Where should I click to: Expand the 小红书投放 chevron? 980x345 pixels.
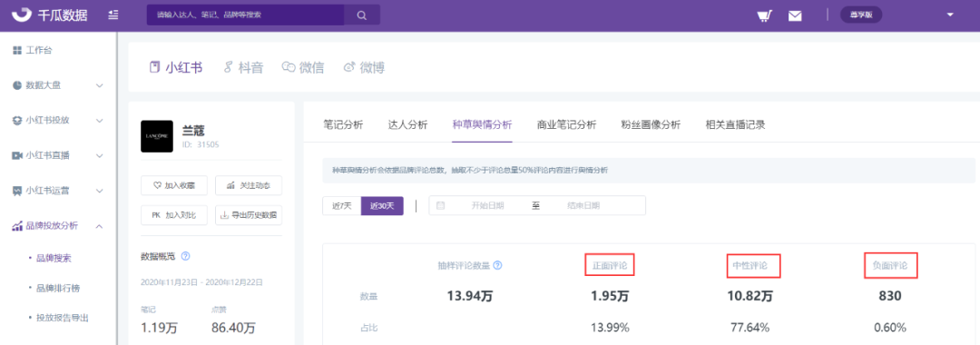tap(100, 120)
